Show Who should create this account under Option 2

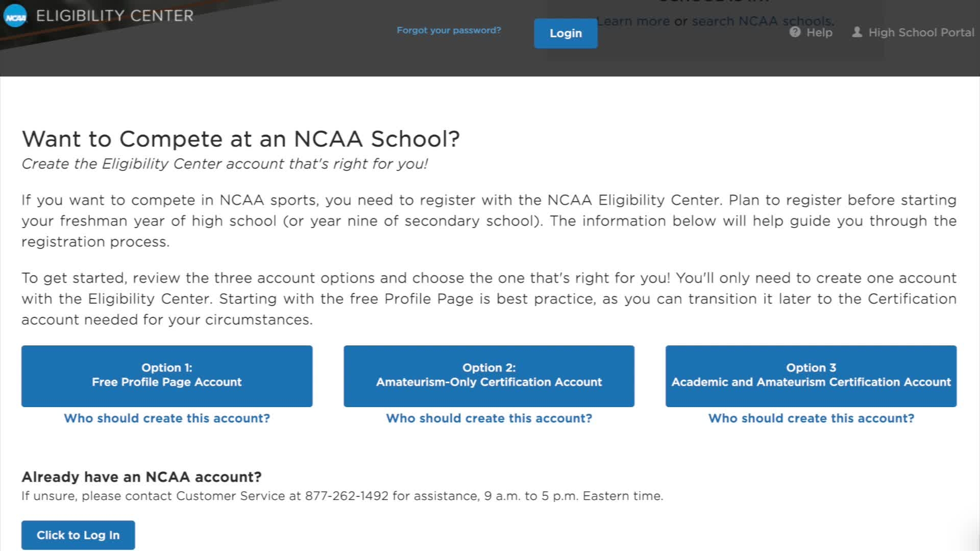[489, 418]
